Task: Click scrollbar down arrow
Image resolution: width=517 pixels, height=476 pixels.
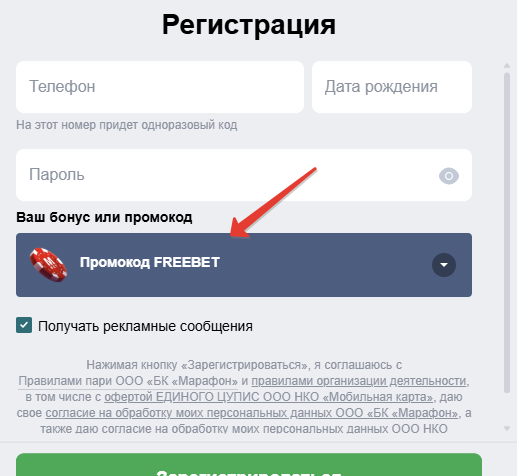Action: [x=507, y=429]
